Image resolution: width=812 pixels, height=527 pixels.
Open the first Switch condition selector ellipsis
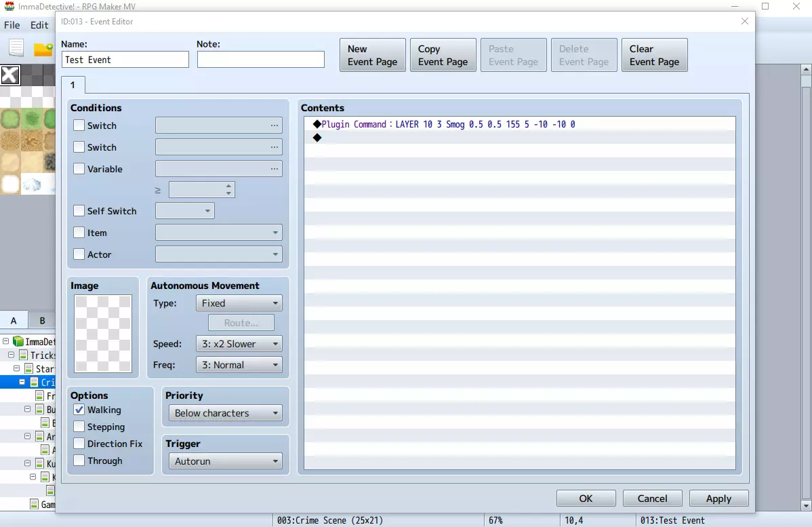pyautogui.click(x=274, y=125)
